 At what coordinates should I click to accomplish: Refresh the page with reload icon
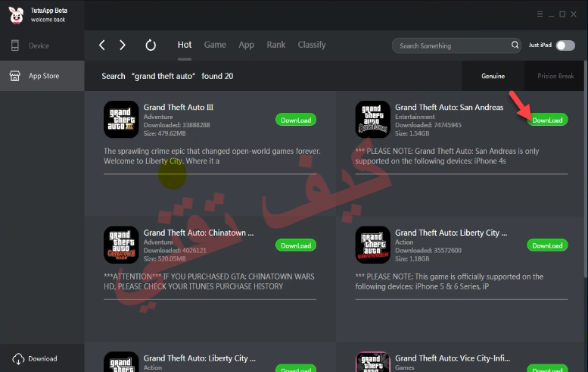[x=151, y=45]
